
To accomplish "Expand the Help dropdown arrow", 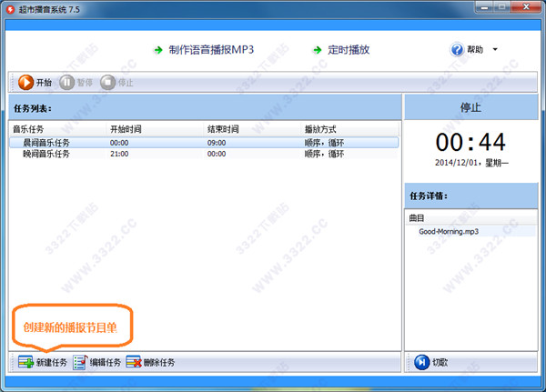I will pyautogui.click(x=495, y=49).
